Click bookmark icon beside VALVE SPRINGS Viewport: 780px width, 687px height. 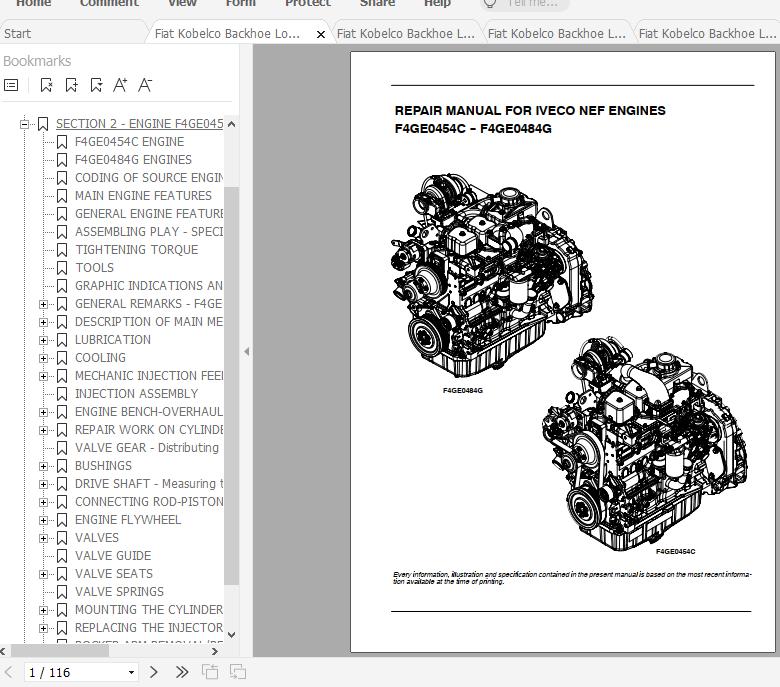coord(62,591)
